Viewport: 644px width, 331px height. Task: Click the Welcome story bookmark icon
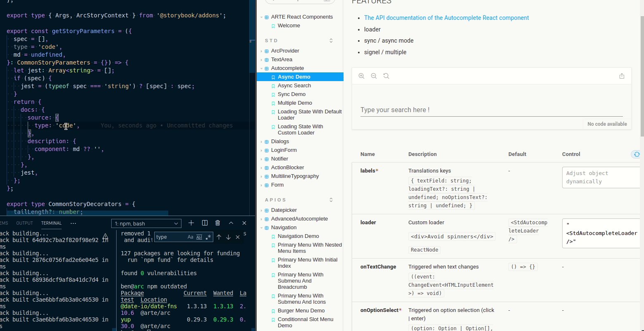273,26
